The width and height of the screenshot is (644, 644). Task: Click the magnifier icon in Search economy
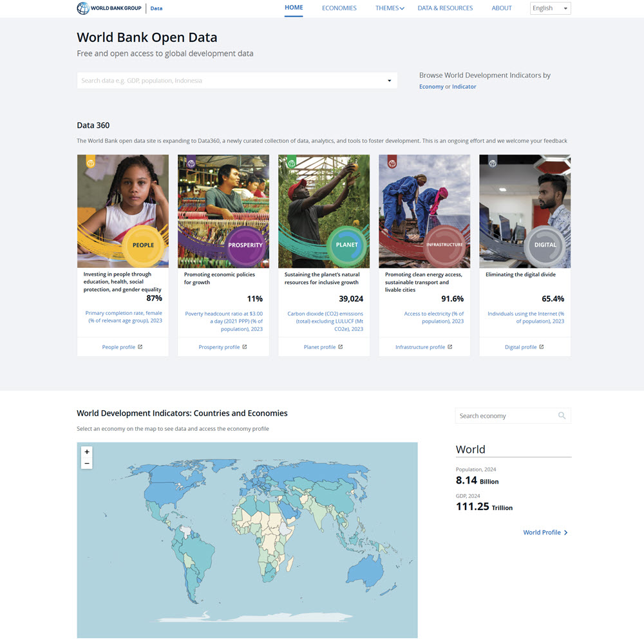coord(562,415)
